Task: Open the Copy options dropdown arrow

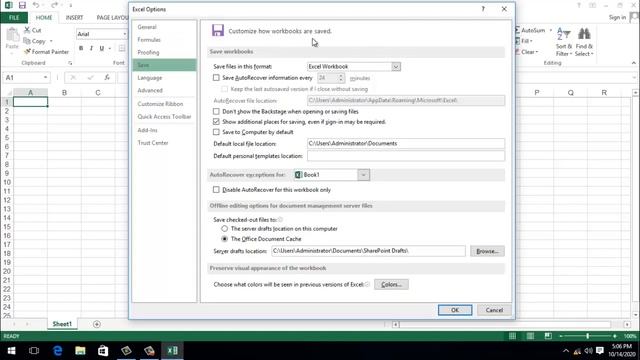Action: (x=51, y=41)
